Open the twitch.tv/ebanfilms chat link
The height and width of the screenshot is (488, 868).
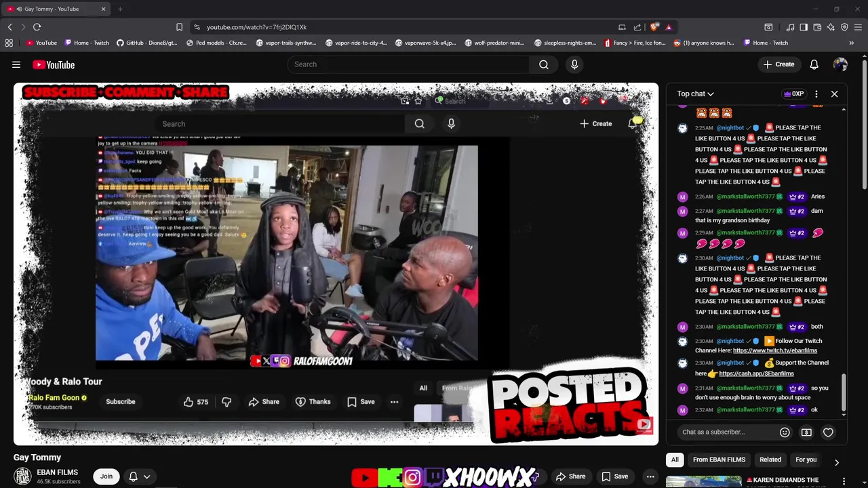pyautogui.click(x=775, y=350)
